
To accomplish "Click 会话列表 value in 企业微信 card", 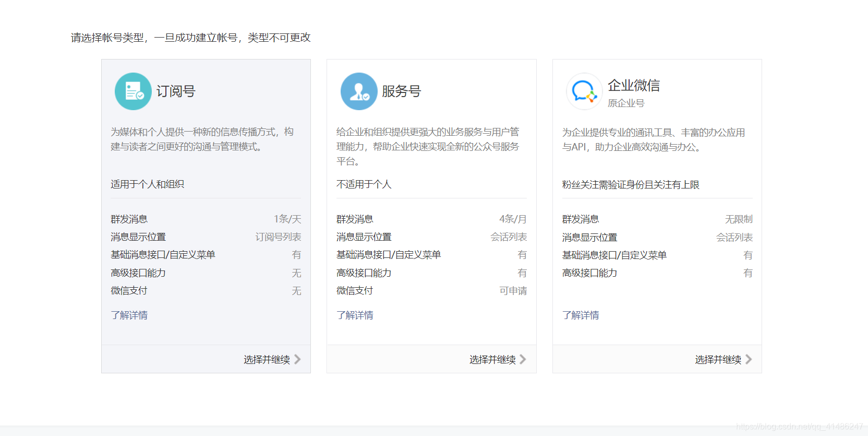I will coord(734,238).
